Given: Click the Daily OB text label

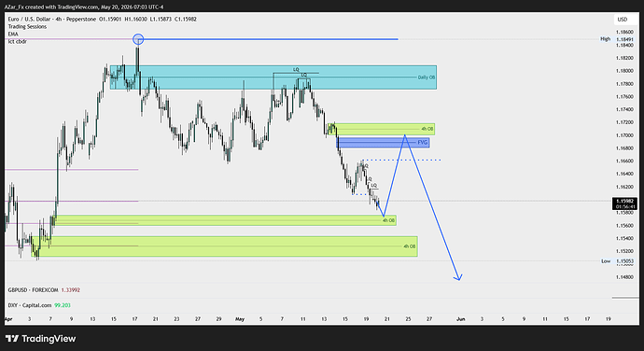Looking at the screenshot, I should tap(426, 77).
